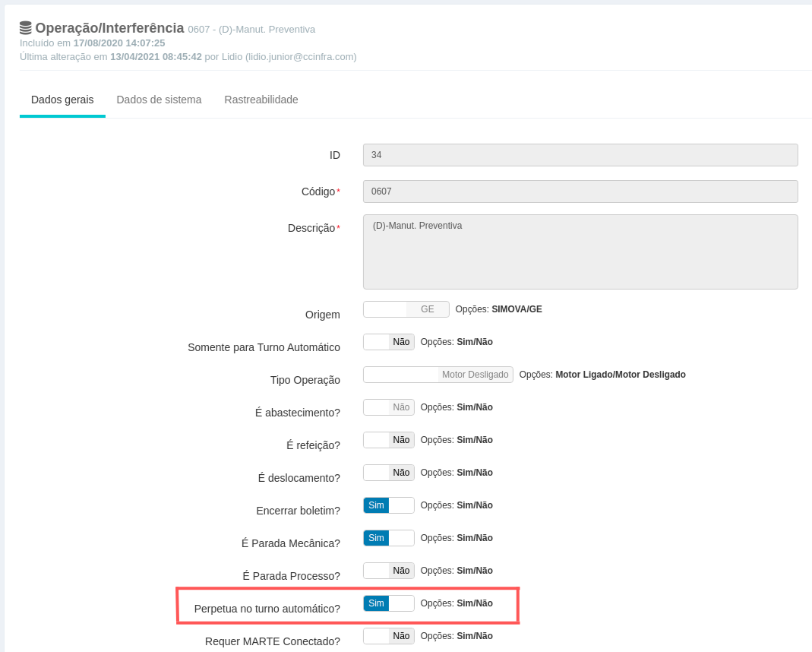The height and width of the screenshot is (652, 812).
Task: Click the ID field showing 34
Action: [580, 155]
